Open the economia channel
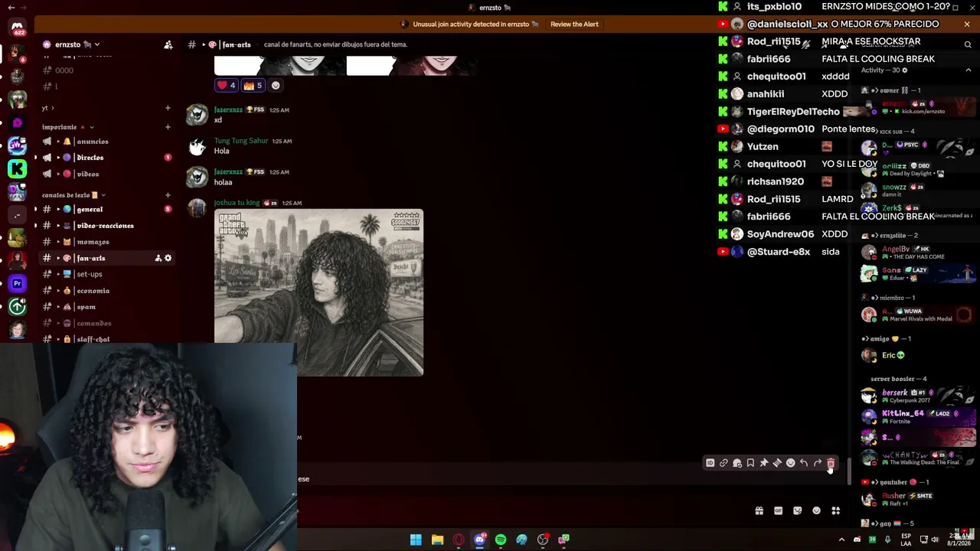 click(106, 291)
